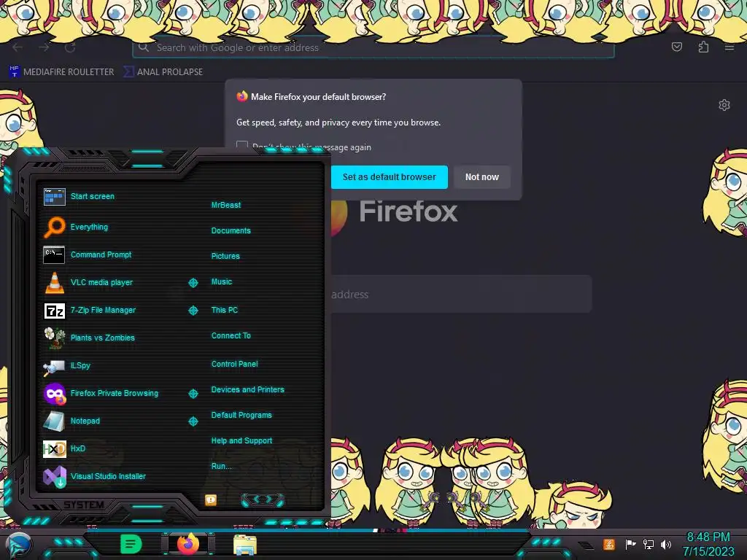Click the Windows start orb

pyautogui.click(x=18, y=545)
